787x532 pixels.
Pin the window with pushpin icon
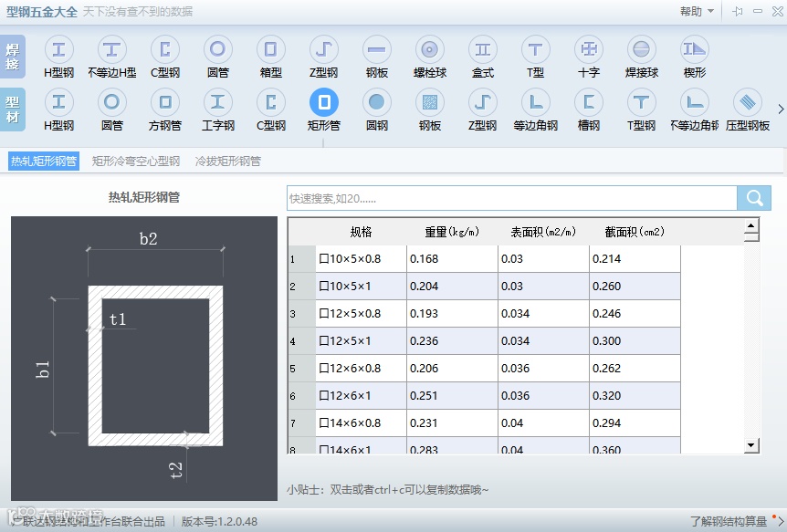click(738, 11)
